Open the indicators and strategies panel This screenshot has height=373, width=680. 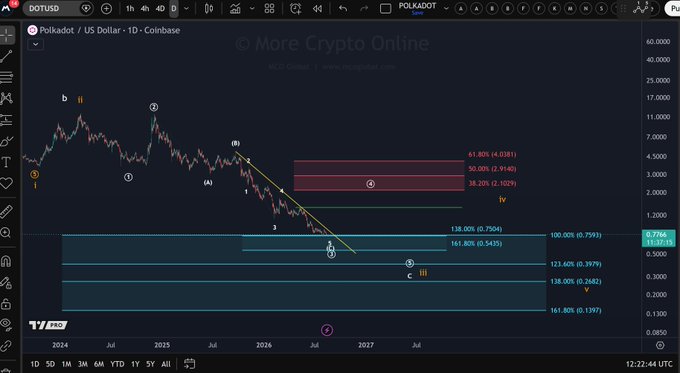(235, 8)
